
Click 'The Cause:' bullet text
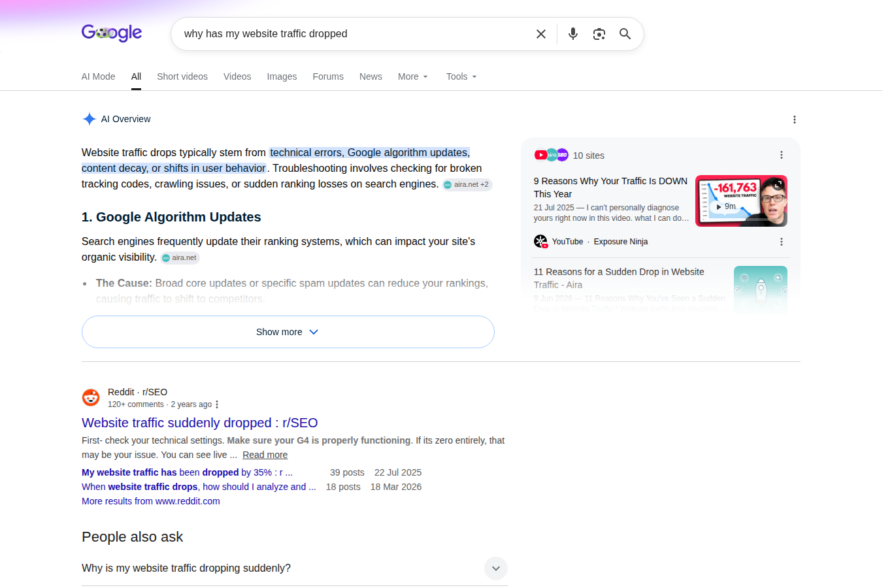point(124,283)
